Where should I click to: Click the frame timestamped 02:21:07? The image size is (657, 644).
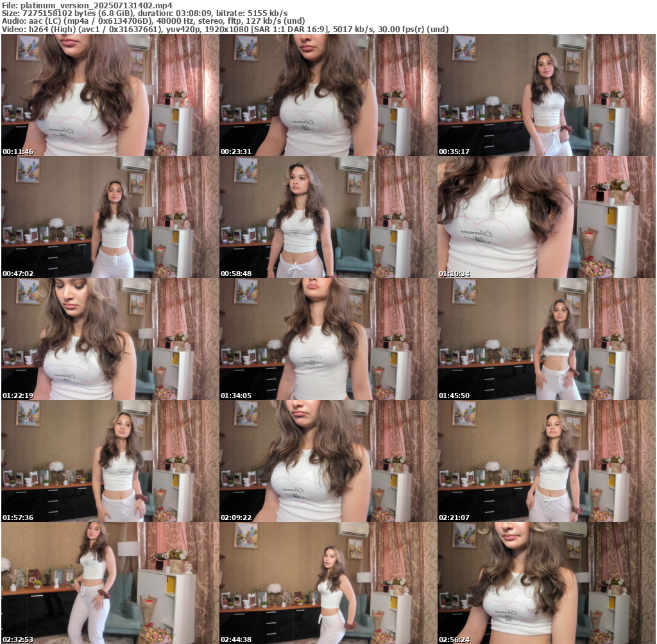pos(547,462)
